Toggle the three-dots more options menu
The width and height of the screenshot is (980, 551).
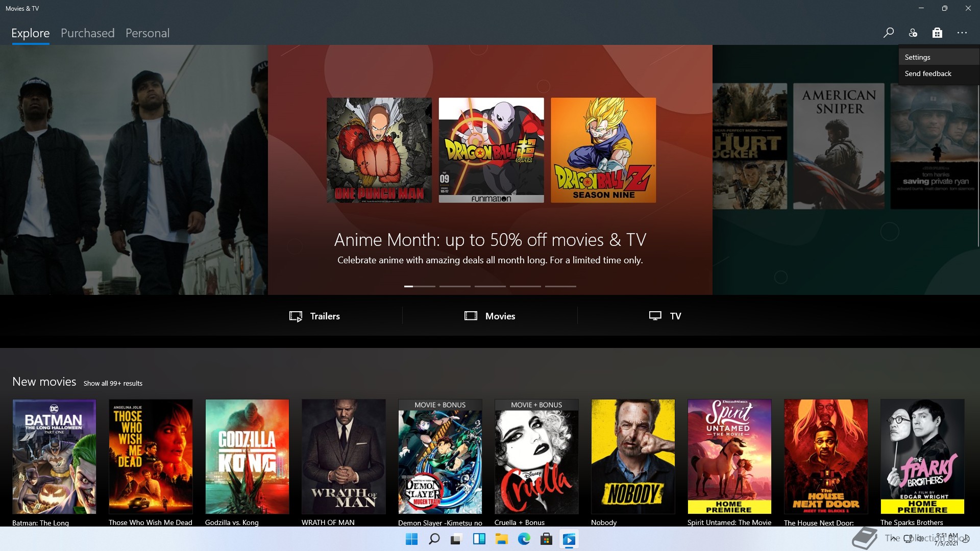click(x=962, y=33)
